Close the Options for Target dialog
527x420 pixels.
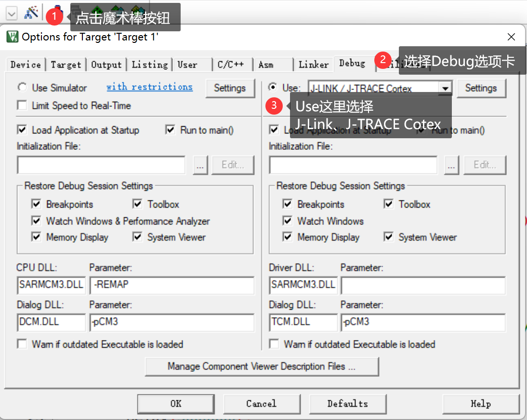(511, 37)
